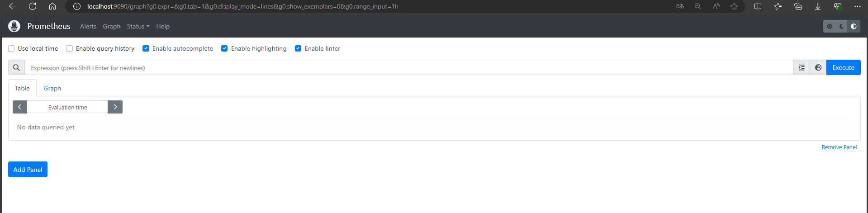Switch to the light theme sun icon
Screen dimensions: 868x213
[x=830, y=26]
